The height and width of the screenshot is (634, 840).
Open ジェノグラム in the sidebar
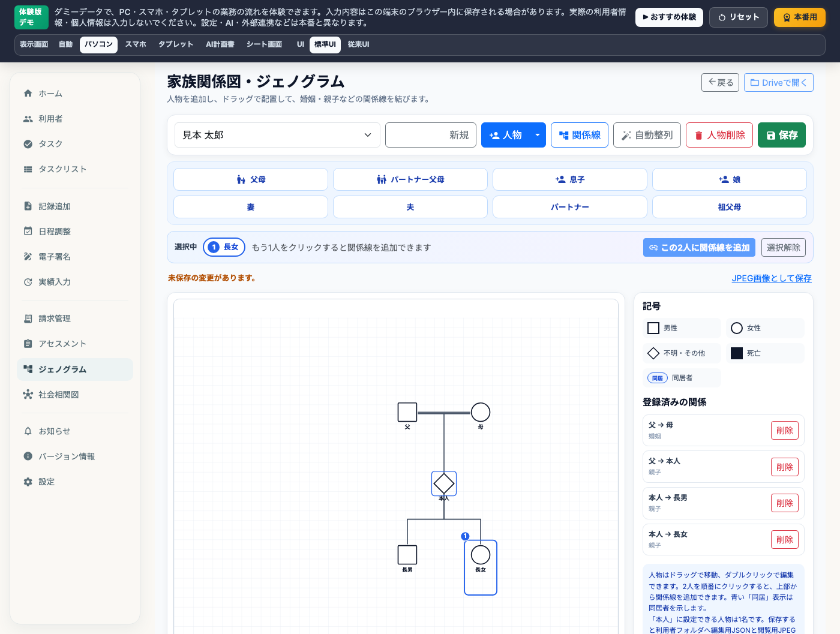(75, 369)
